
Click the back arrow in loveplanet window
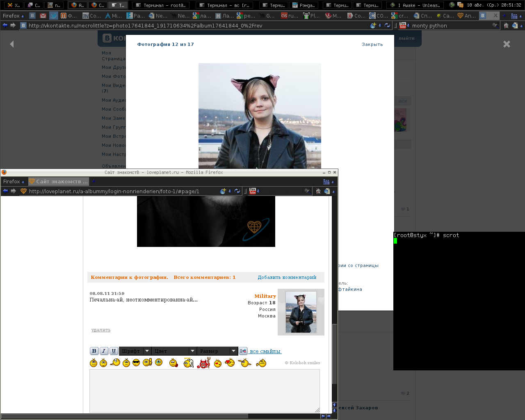(x=5, y=191)
